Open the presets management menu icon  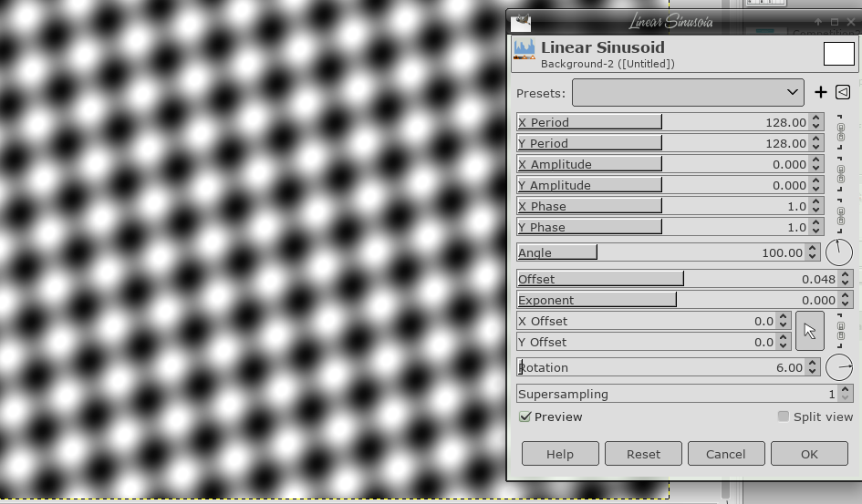pyautogui.click(x=843, y=92)
